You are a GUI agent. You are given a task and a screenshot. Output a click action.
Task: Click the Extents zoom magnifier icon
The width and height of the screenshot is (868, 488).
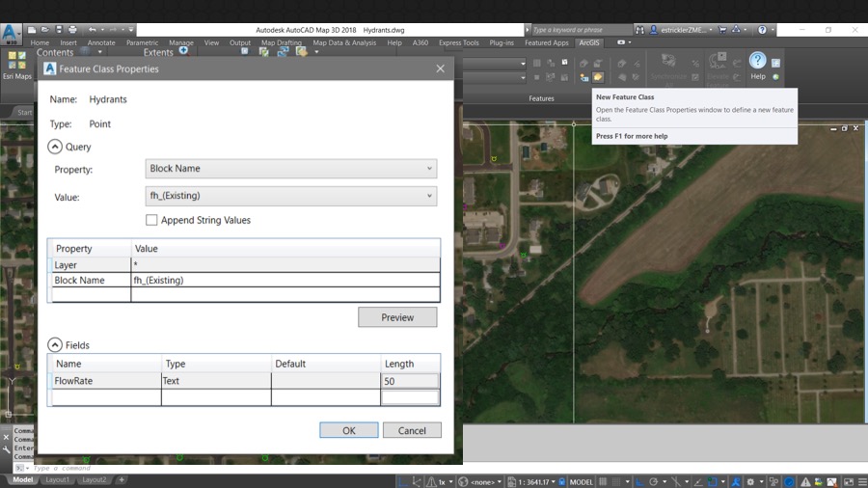(x=183, y=51)
